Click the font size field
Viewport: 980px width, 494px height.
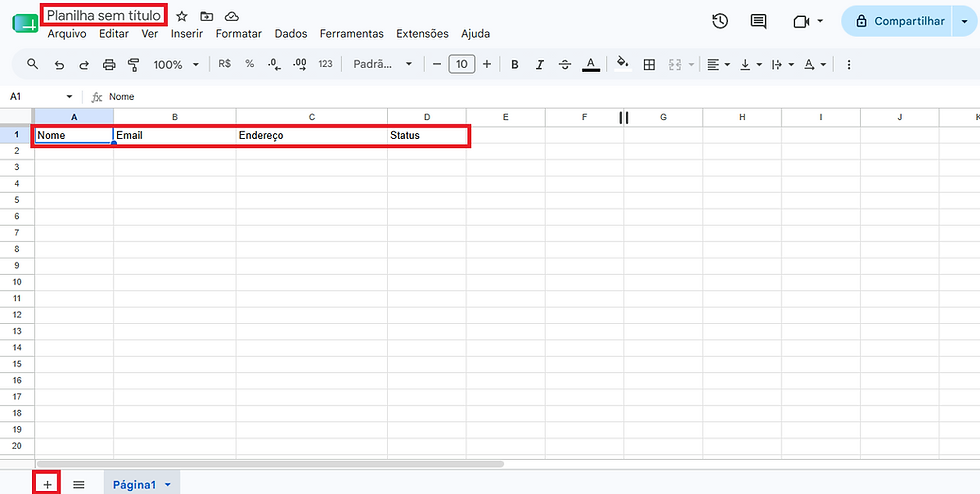[462, 64]
